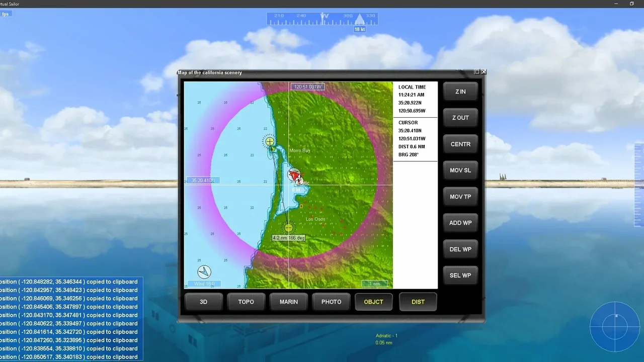Image resolution: width=644 pixels, height=362 pixels.
Task: Click the wind direction compass icon
Action: pyautogui.click(x=204, y=272)
